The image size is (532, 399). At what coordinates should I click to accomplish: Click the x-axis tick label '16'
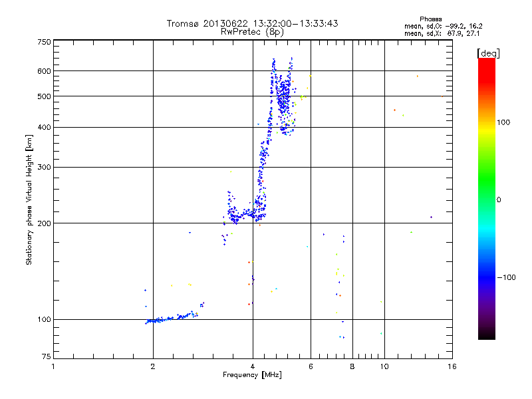click(x=452, y=366)
